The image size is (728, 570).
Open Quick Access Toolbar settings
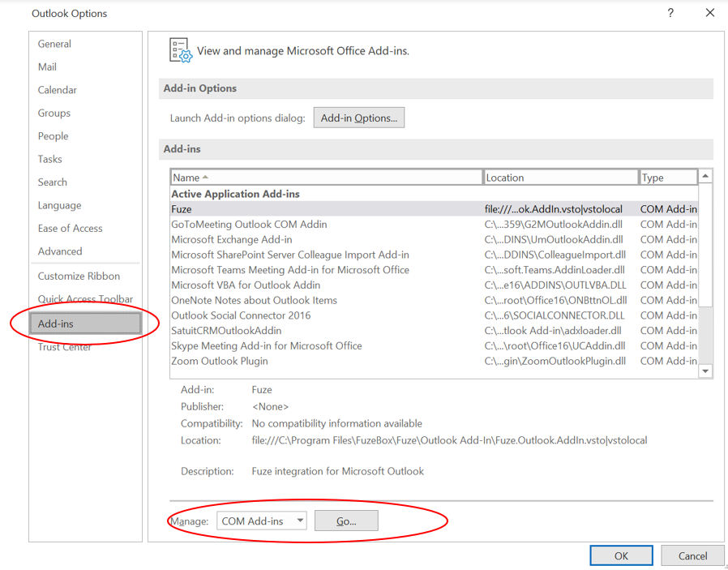85,299
